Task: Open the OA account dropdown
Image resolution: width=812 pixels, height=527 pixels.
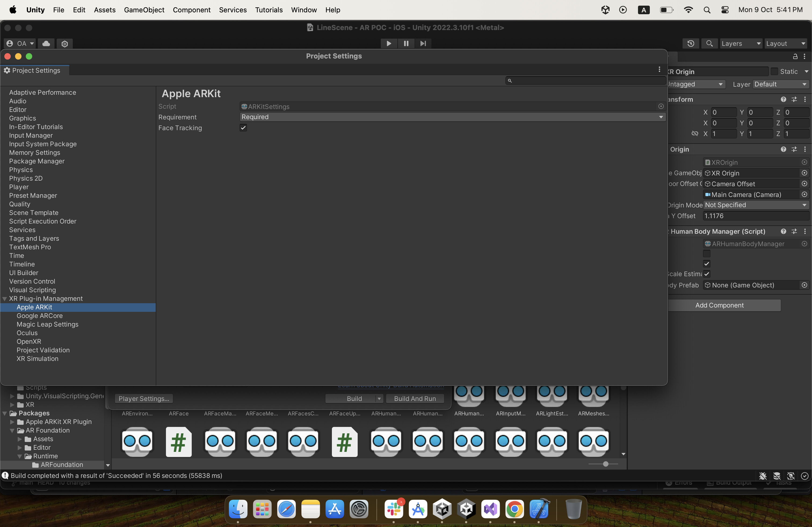Action: click(x=20, y=43)
